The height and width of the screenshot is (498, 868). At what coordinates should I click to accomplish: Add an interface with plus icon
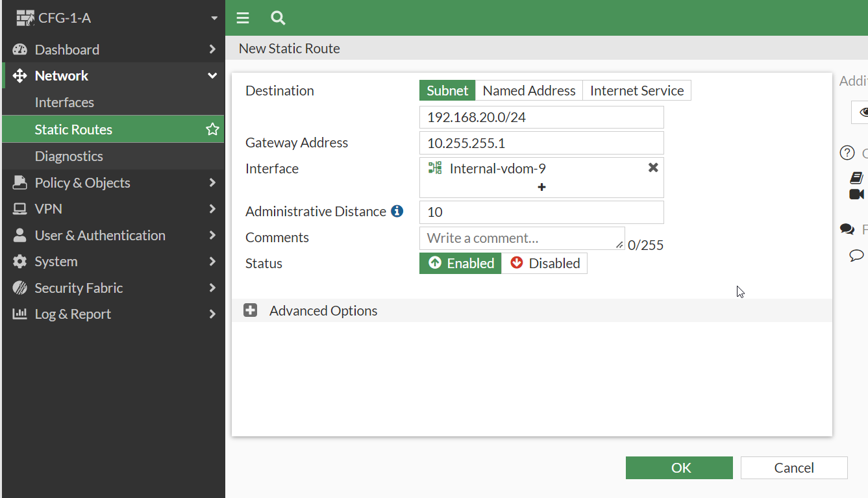tap(541, 187)
